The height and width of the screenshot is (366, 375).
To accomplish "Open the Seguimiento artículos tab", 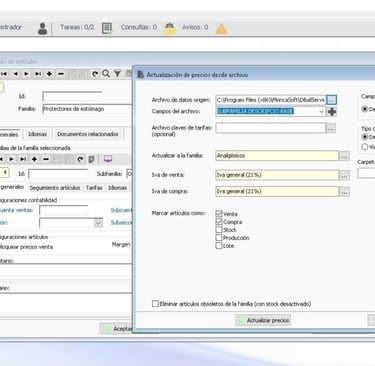I will tap(55, 188).
